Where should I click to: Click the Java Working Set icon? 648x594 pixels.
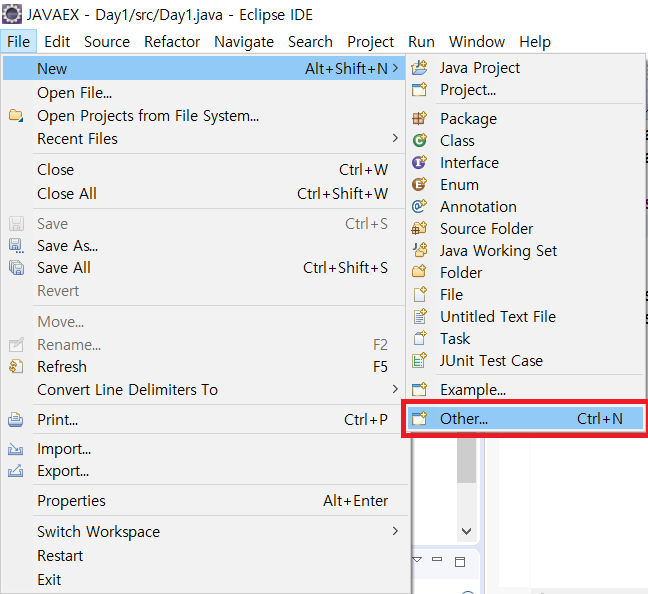click(419, 250)
